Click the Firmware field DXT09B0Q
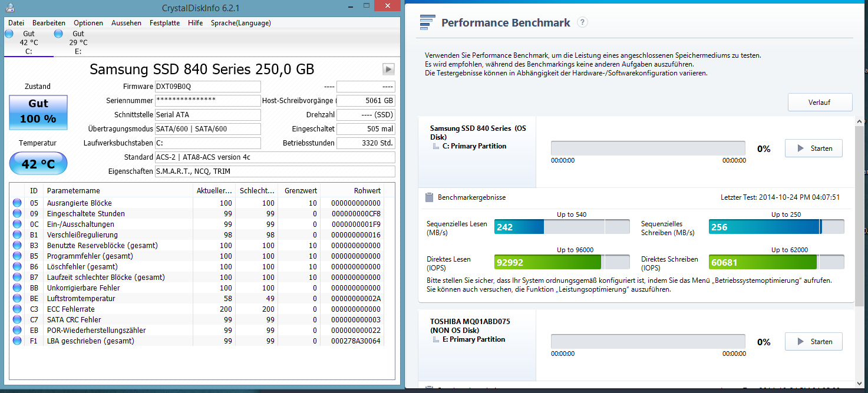This screenshot has height=393, width=868. (207, 87)
